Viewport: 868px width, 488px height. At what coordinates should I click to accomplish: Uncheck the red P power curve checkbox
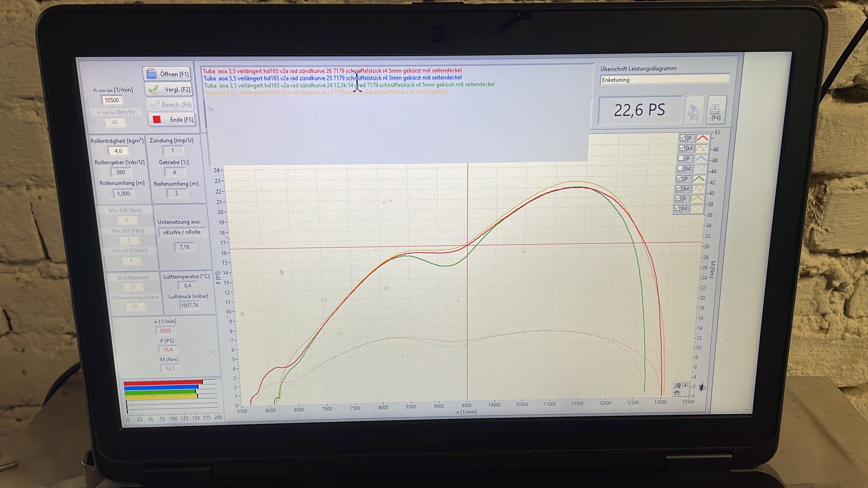683,138
